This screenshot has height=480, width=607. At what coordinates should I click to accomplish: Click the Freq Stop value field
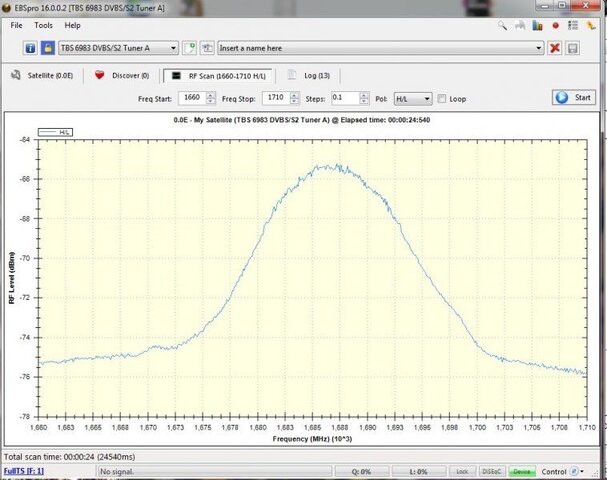[x=276, y=98]
